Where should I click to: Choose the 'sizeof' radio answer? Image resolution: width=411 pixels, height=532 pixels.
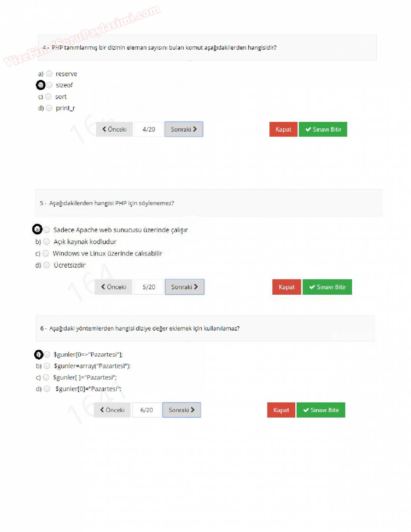49,85
